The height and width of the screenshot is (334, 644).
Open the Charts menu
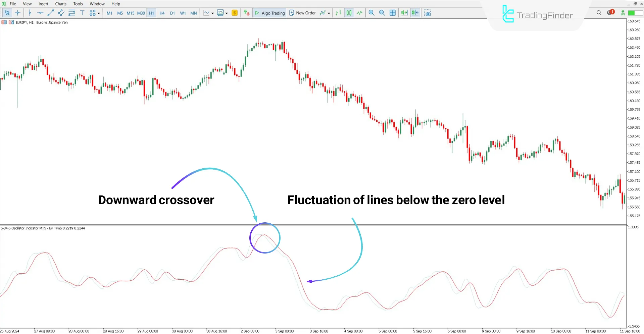60,4
